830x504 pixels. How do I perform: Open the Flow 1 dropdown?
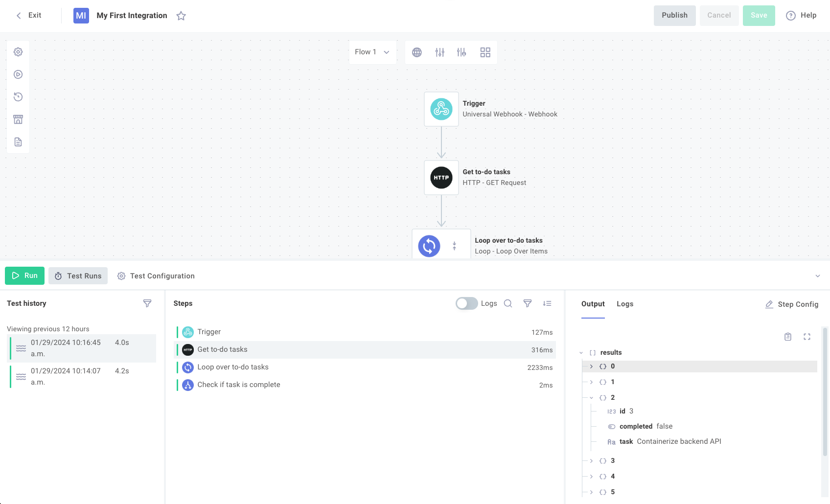click(372, 52)
